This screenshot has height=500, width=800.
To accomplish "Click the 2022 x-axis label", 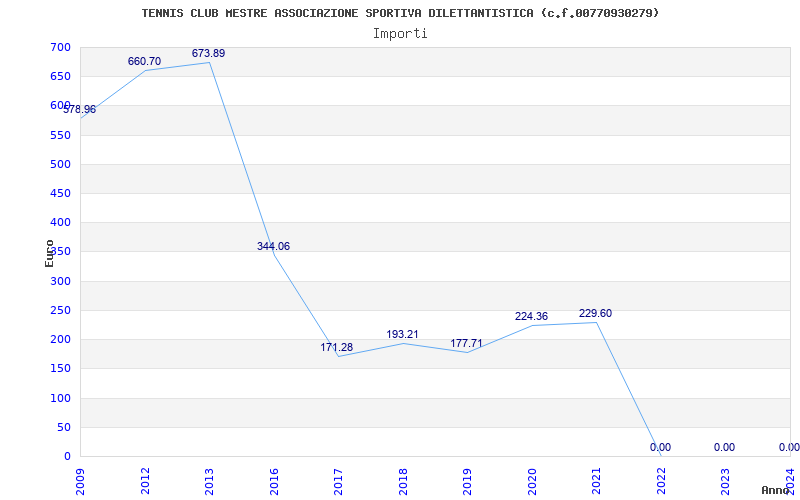I will click(661, 482).
